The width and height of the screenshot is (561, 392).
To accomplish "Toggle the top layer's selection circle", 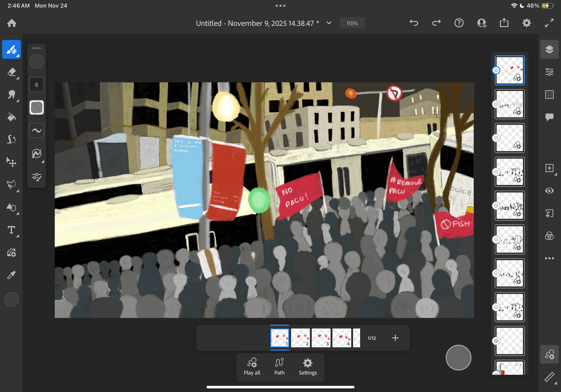I will pos(496,70).
